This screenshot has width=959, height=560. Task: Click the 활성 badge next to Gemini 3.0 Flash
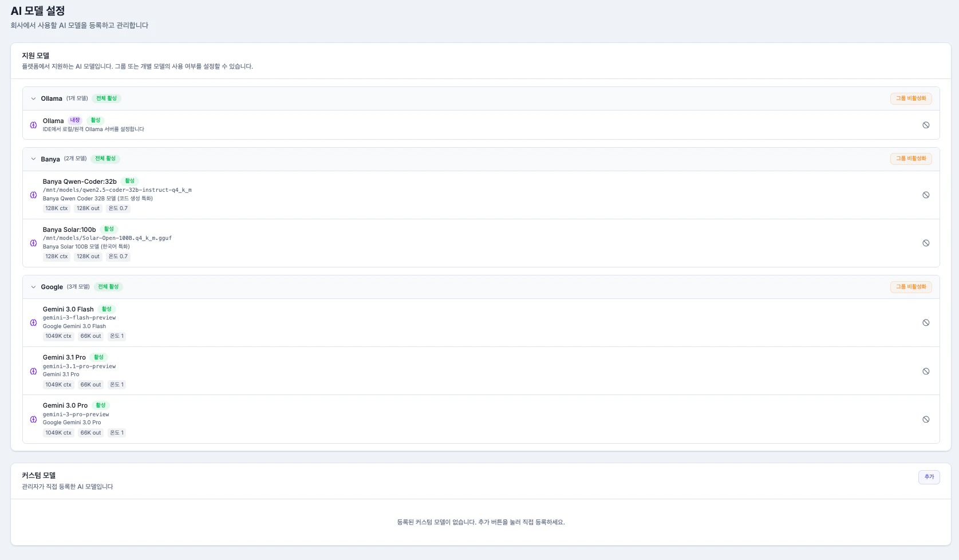[106, 309]
